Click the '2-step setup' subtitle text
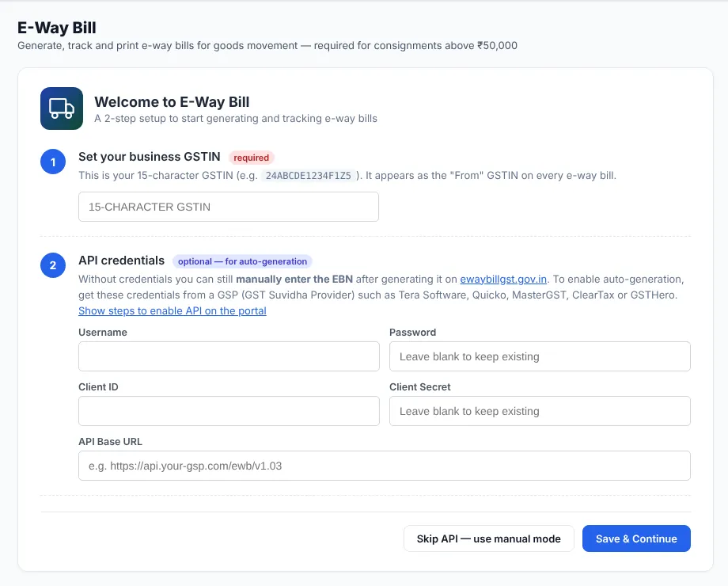 (x=236, y=119)
